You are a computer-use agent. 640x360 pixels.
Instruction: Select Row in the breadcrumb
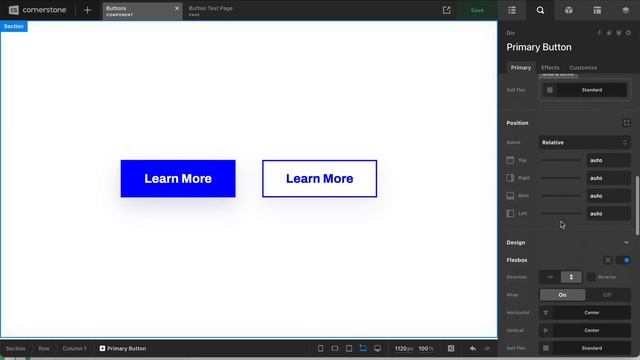click(44, 349)
